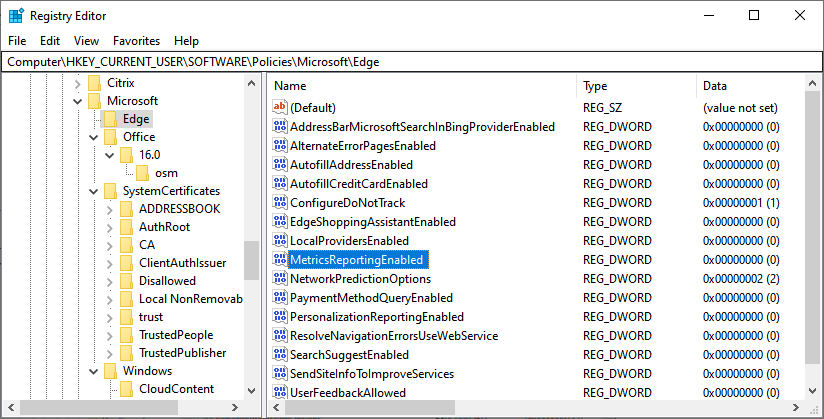The height and width of the screenshot is (419, 824).
Task: Expand the TrustedPublisher key
Action: pos(110,353)
